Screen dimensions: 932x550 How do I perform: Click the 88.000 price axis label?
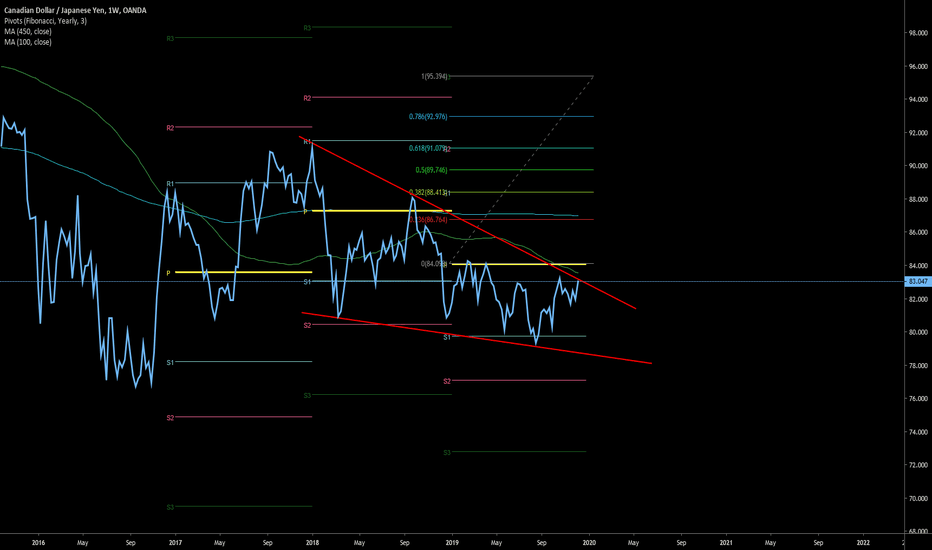[917, 199]
